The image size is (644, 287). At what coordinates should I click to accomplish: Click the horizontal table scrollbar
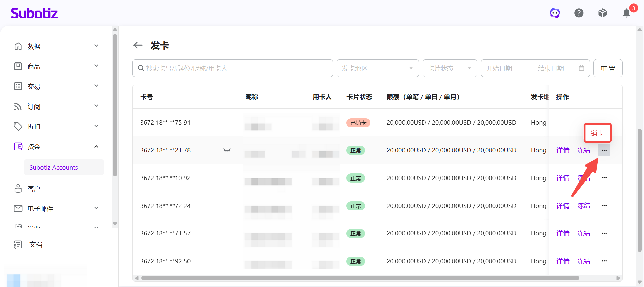point(360,278)
